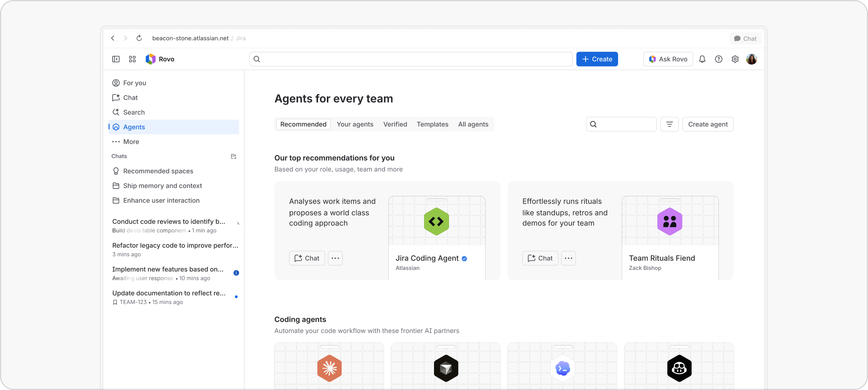Screen dimensions: 868x390
Task: Click the Ask Rovo button
Action: click(668, 59)
